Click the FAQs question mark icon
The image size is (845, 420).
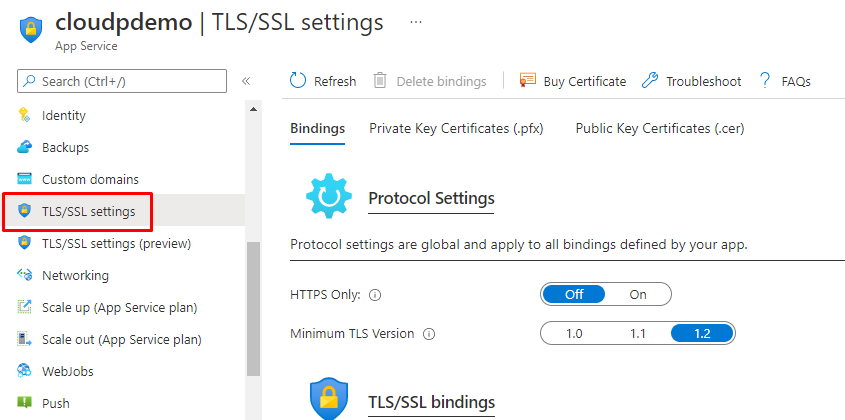[765, 81]
